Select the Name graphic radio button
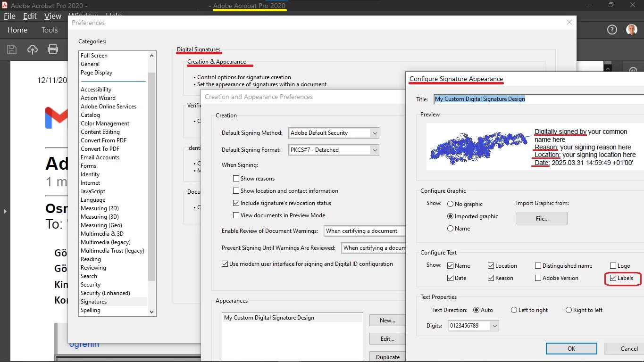 click(x=450, y=229)
